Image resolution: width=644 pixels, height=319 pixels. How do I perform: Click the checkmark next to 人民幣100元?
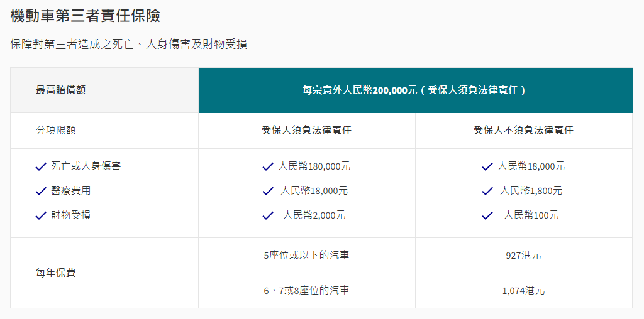click(487, 215)
